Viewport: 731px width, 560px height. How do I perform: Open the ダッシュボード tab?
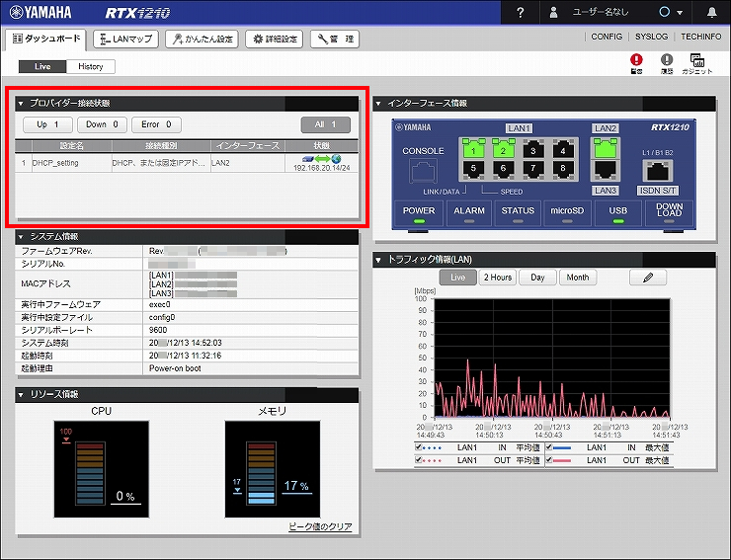(46, 40)
